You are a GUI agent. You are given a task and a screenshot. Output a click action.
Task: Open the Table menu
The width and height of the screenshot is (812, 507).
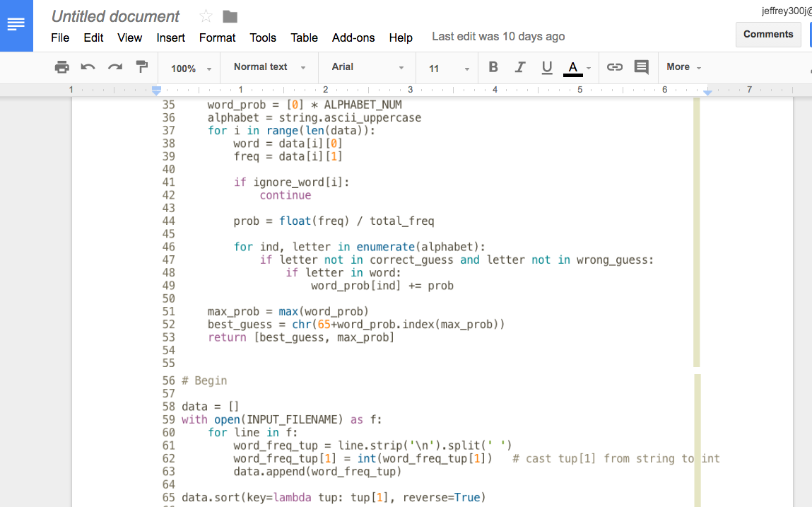click(x=304, y=38)
